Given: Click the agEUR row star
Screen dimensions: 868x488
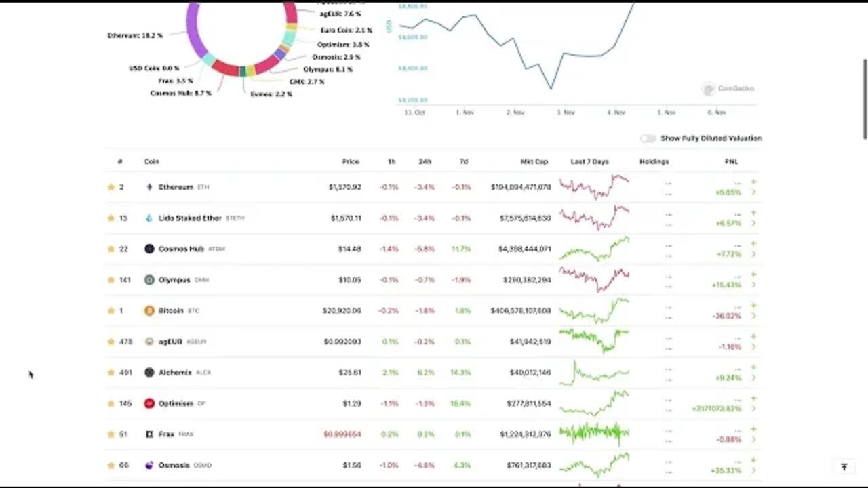Looking at the screenshot, I should [111, 342].
